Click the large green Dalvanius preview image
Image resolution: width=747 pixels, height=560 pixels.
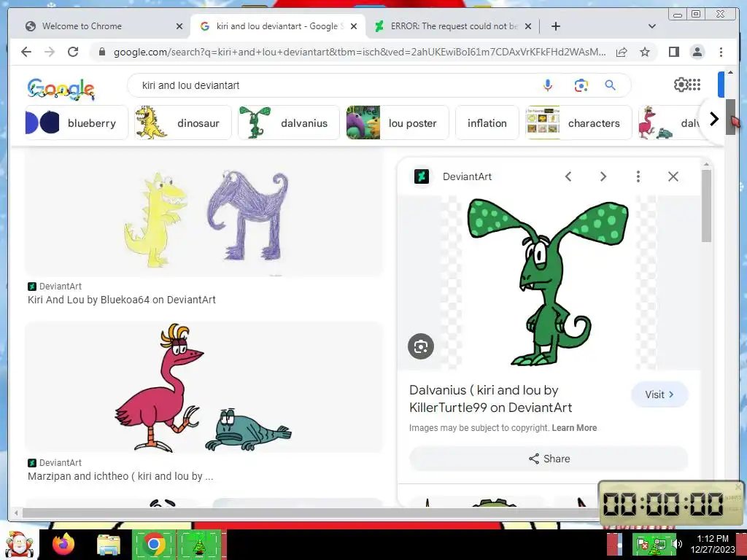[x=549, y=282]
